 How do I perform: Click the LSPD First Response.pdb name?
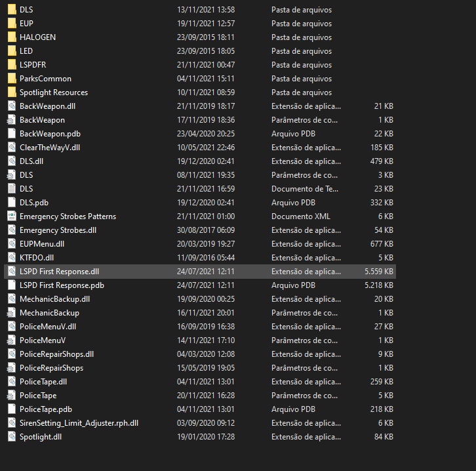(x=62, y=285)
